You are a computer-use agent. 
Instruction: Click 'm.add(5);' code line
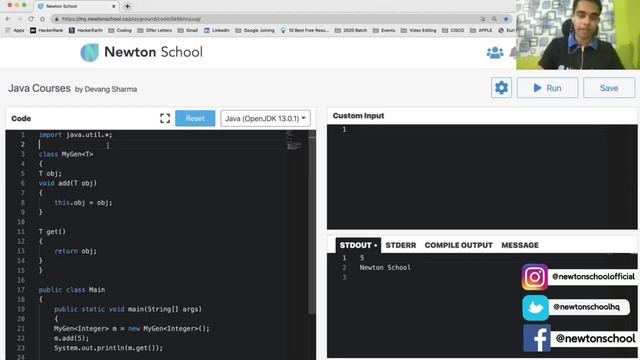click(x=71, y=338)
